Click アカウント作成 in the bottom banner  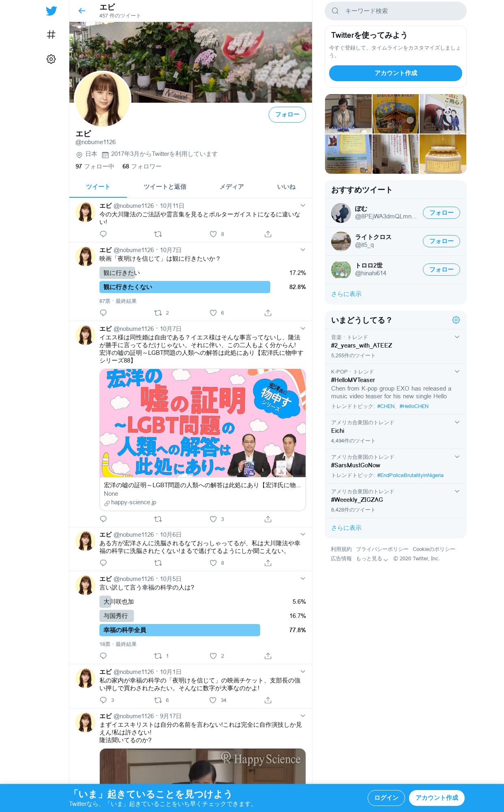[437, 798]
